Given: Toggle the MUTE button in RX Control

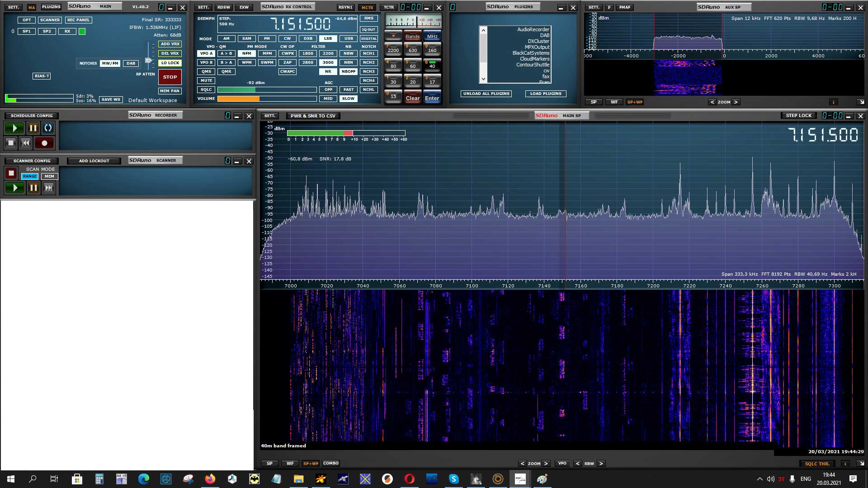Looking at the screenshot, I should click(206, 80).
